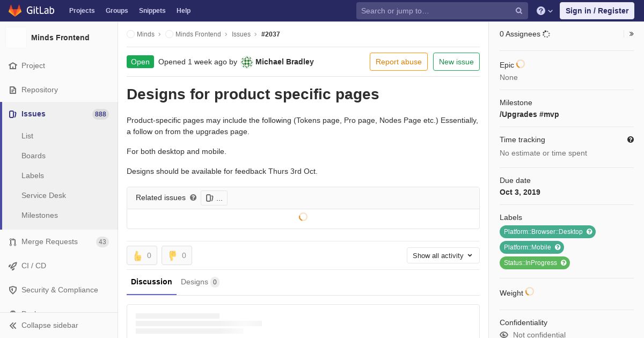Image resolution: width=644 pixels, height=338 pixels.
Task: Click the Issues icon in sidebar
Action: coord(13,114)
